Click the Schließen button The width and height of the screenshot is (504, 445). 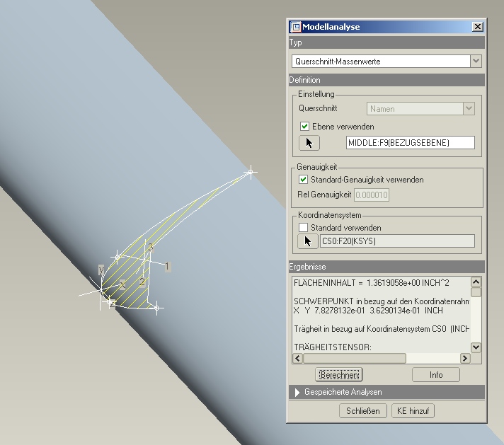(363, 411)
